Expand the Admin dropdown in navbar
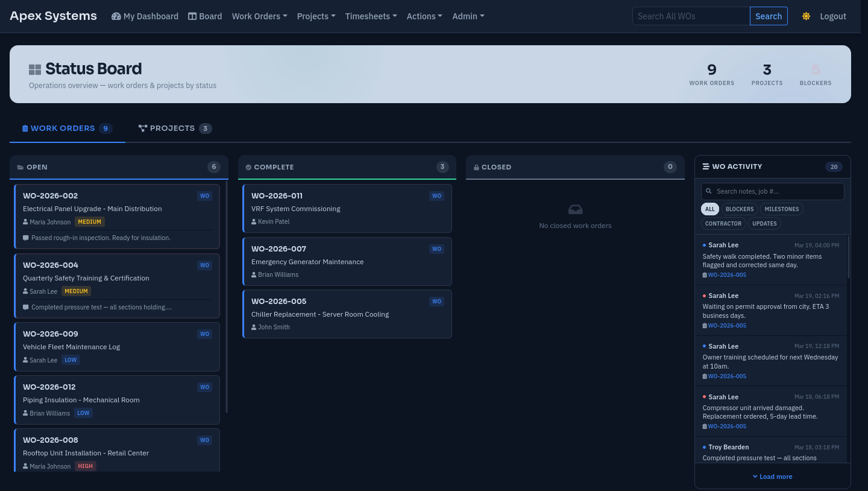The image size is (868, 491). pos(468,16)
